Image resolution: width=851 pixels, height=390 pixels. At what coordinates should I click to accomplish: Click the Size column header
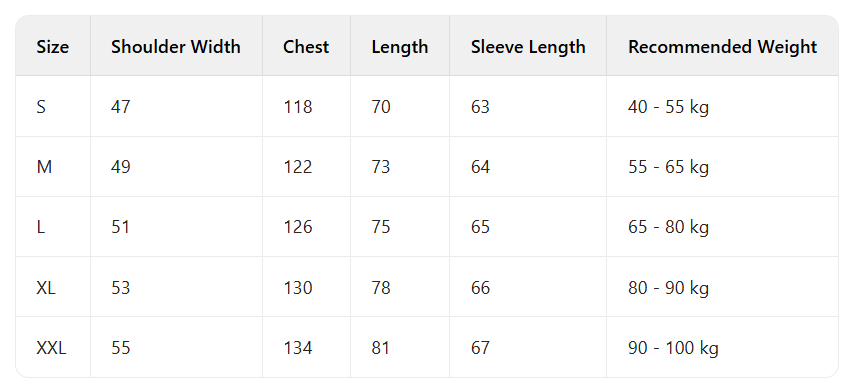[53, 47]
